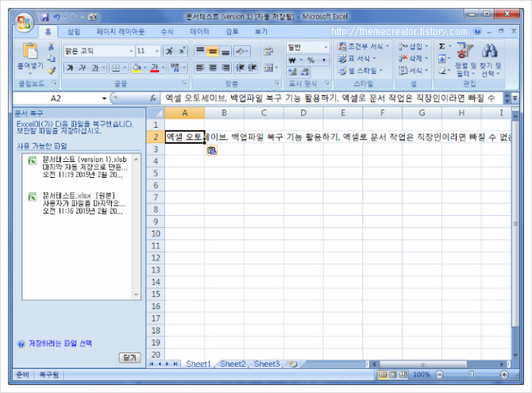Image resolution: width=532 pixels, height=393 pixels.
Task: Switch to Page Layout (페이지 레이아웃) tab
Action: tap(121, 32)
